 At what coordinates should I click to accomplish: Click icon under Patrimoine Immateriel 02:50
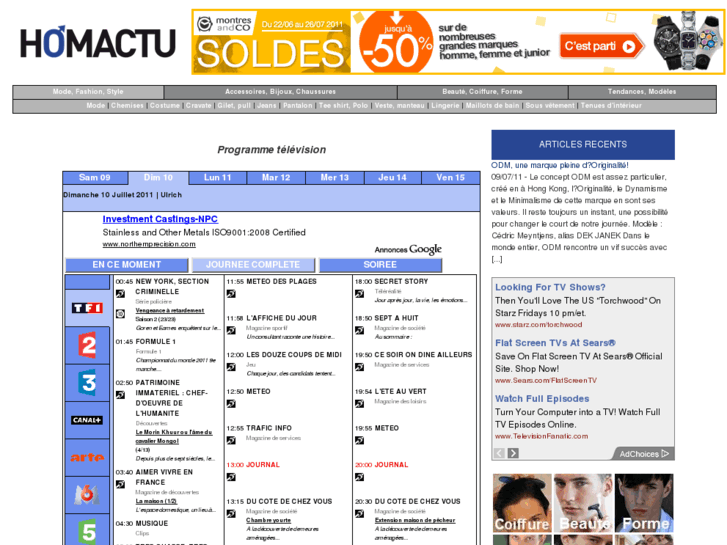coord(121,395)
